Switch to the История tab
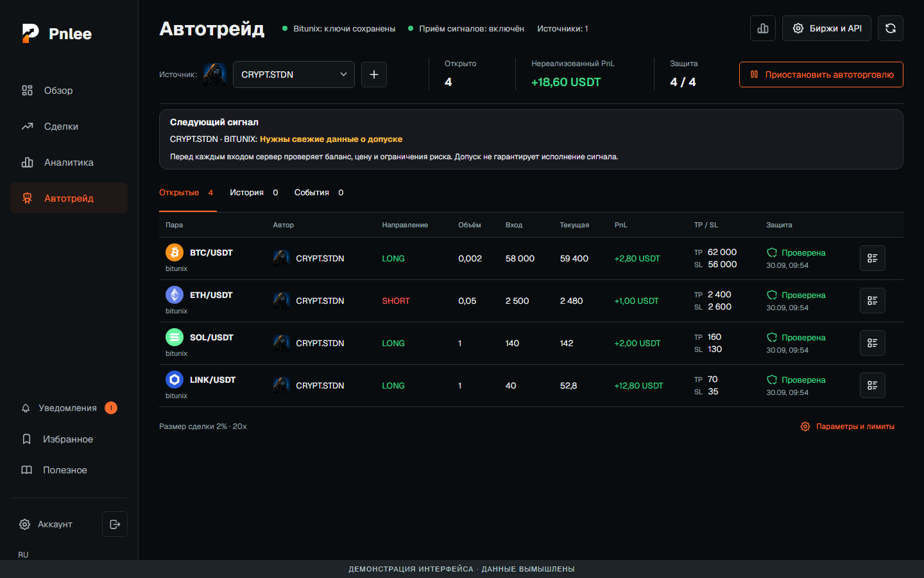The height and width of the screenshot is (578, 924). pos(254,193)
